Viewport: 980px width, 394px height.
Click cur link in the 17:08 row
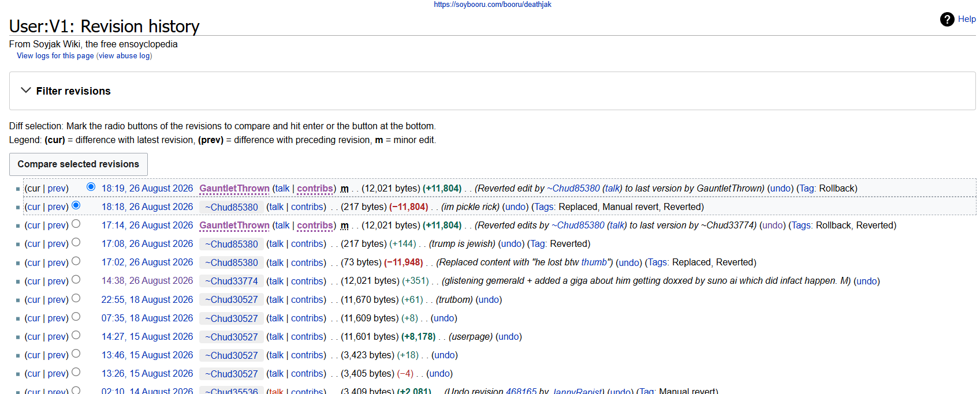33,244
